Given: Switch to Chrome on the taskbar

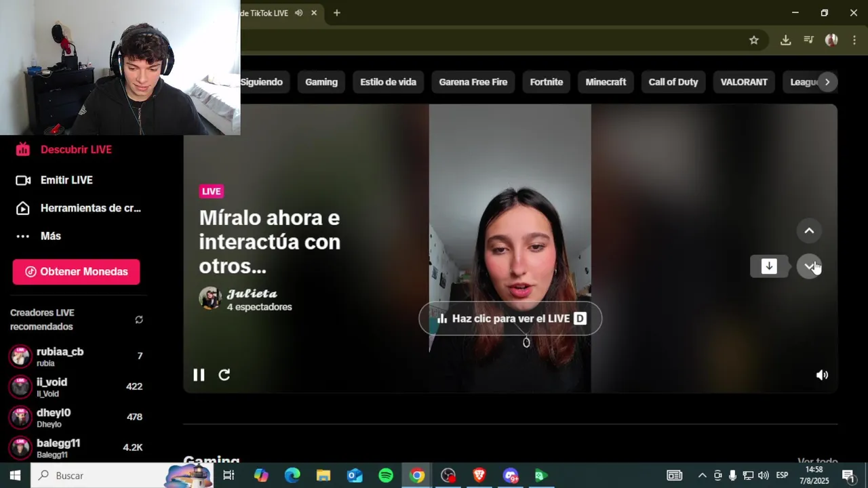Looking at the screenshot, I should pos(417,475).
